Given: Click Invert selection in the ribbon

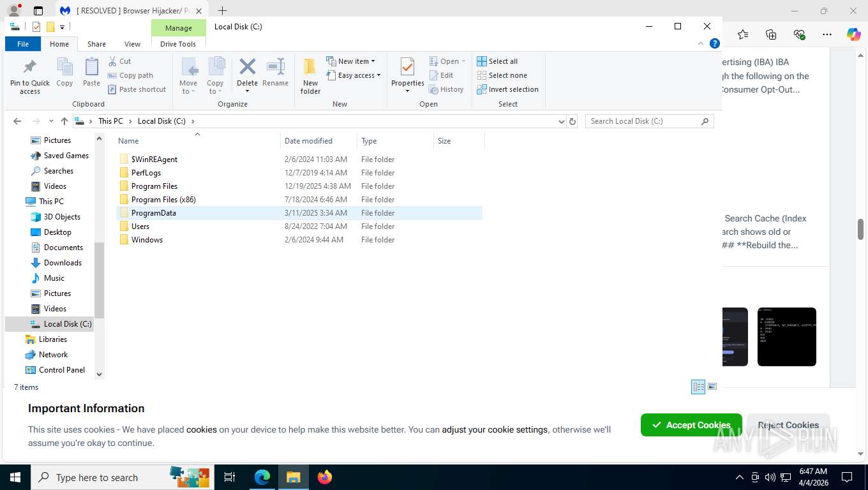Looking at the screenshot, I should (508, 89).
